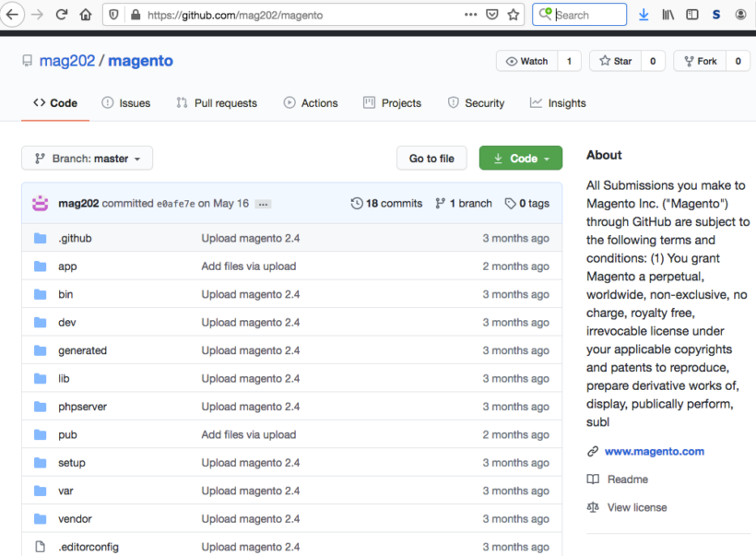Open the Insights tab
The image size is (756, 556).
(558, 103)
